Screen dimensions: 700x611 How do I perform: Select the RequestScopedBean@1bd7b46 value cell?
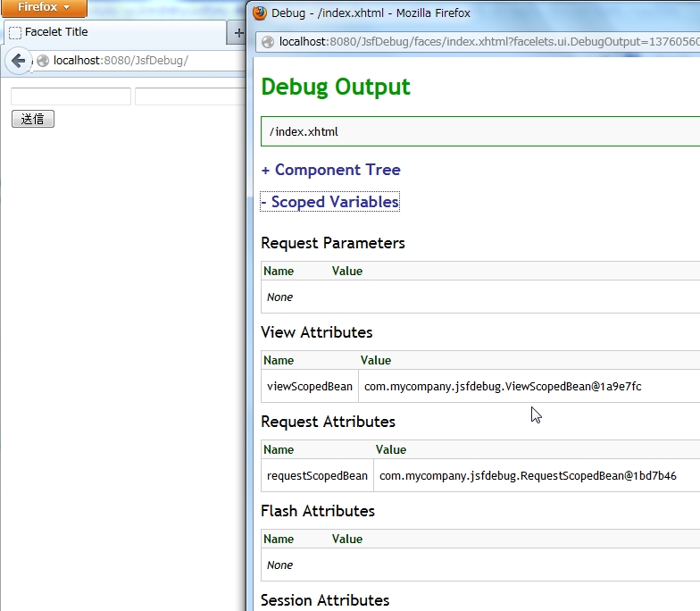tap(537, 475)
